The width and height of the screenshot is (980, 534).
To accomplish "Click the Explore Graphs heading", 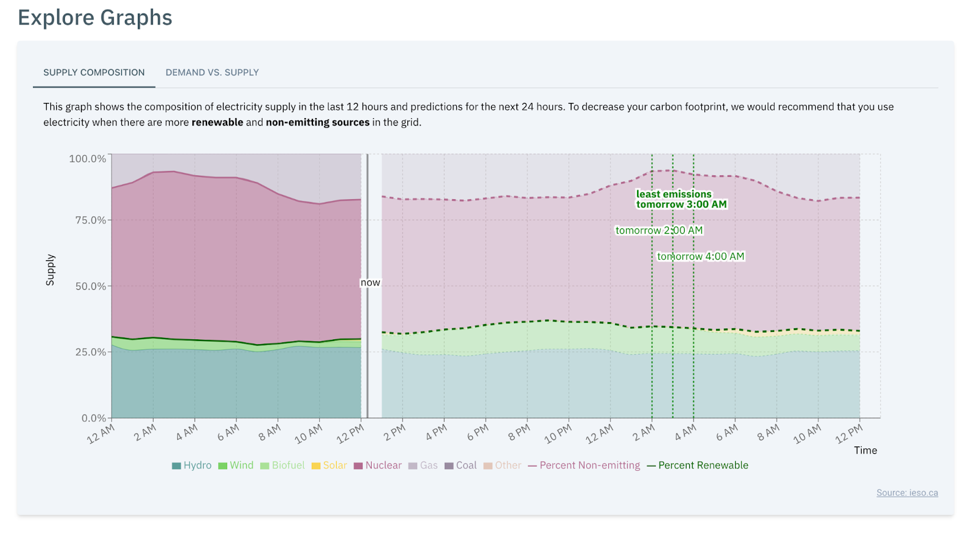I will click(95, 18).
